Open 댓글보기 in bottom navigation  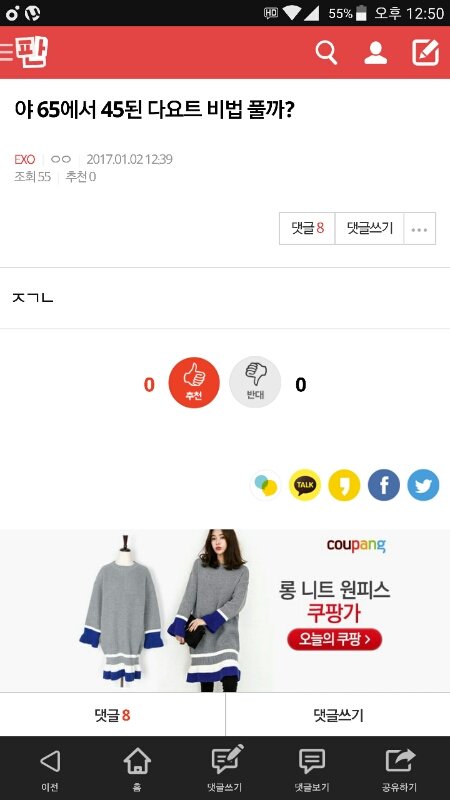point(312,770)
